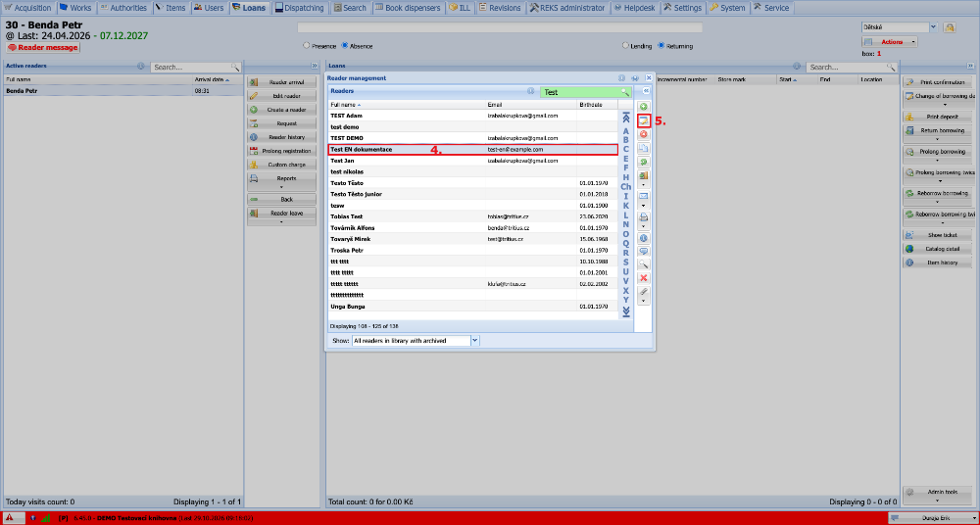
Task: Click the search icon in the Loans search box
Action: tap(891, 67)
